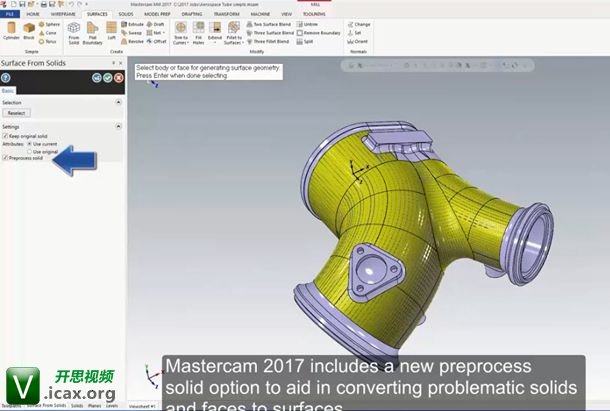Collapse the Settings section
610x411 pixels.
point(119,126)
